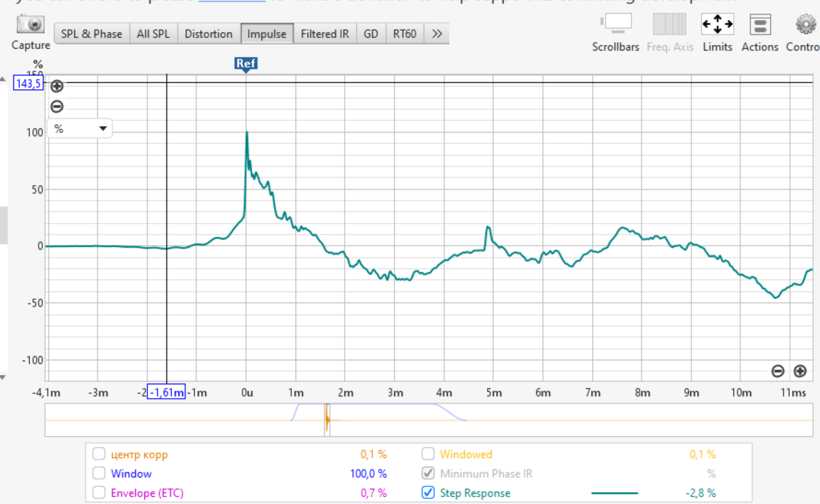Image resolution: width=820 pixels, height=504 pixels.
Task: Enable the центр корр trace checkbox
Action: coord(99,455)
